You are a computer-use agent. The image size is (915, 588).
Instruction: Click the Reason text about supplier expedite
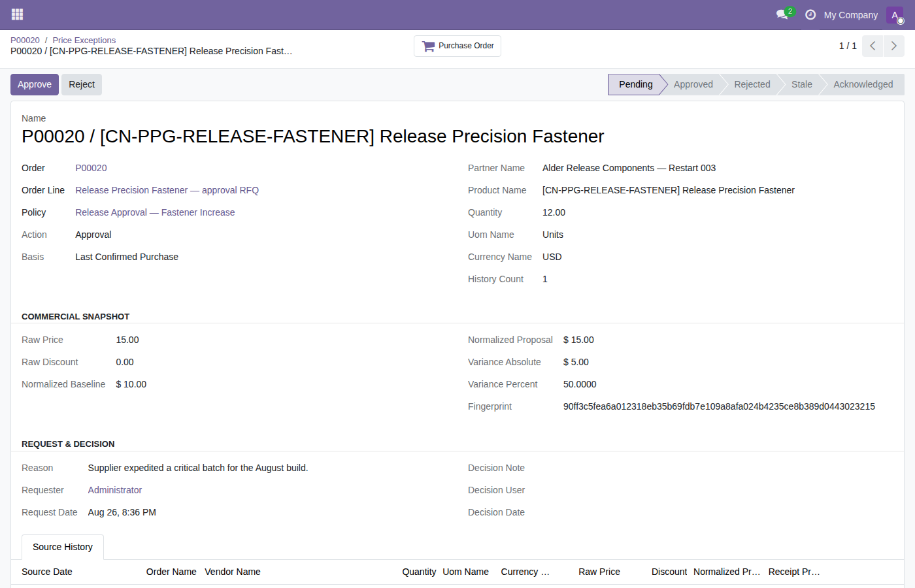[x=198, y=468]
